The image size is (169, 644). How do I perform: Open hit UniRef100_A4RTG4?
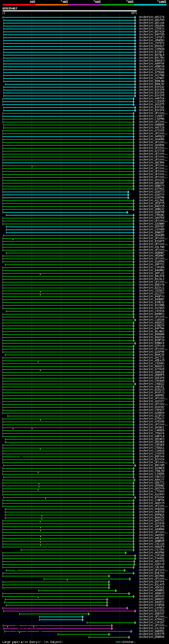152,98
